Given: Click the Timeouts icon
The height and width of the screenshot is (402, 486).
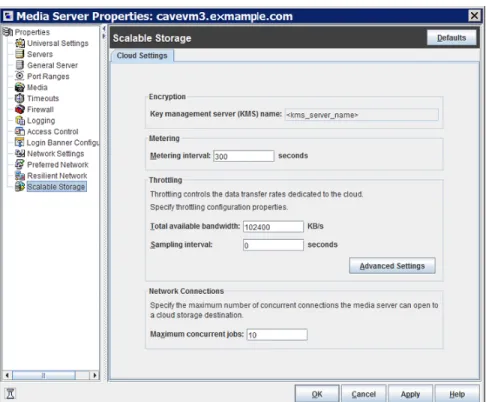Looking at the screenshot, I should pyautogui.click(x=20, y=98).
